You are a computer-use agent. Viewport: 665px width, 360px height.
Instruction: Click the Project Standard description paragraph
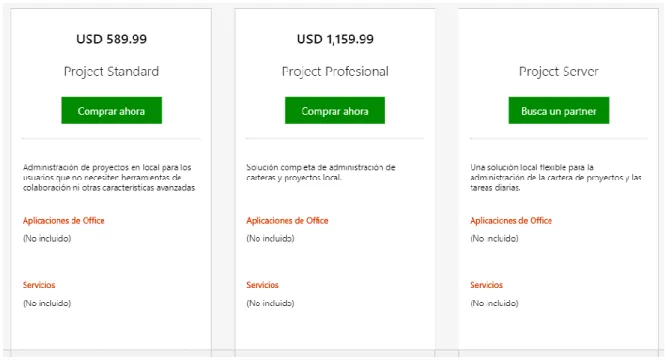coord(109,177)
